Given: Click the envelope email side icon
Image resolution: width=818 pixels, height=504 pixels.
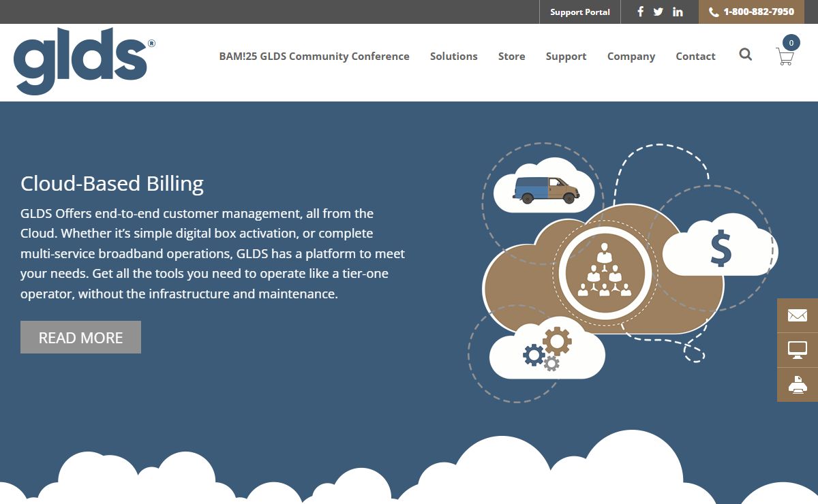Looking at the screenshot, I should coord(797,315).
